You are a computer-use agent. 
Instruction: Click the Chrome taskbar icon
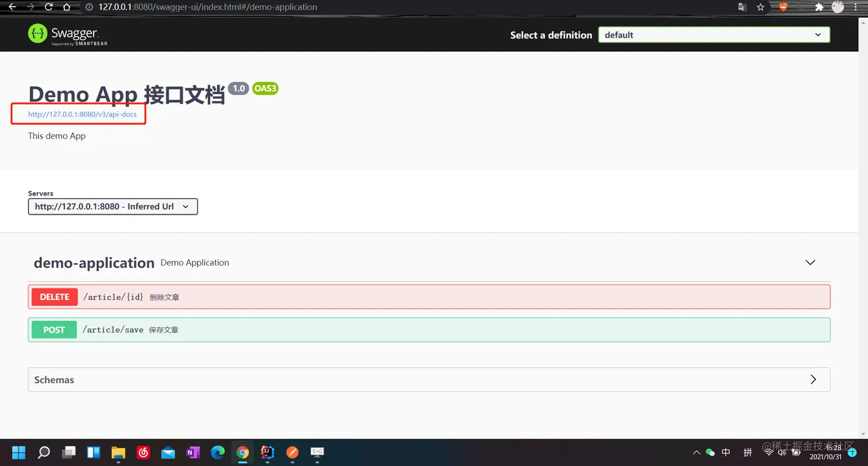coord(243,453)
